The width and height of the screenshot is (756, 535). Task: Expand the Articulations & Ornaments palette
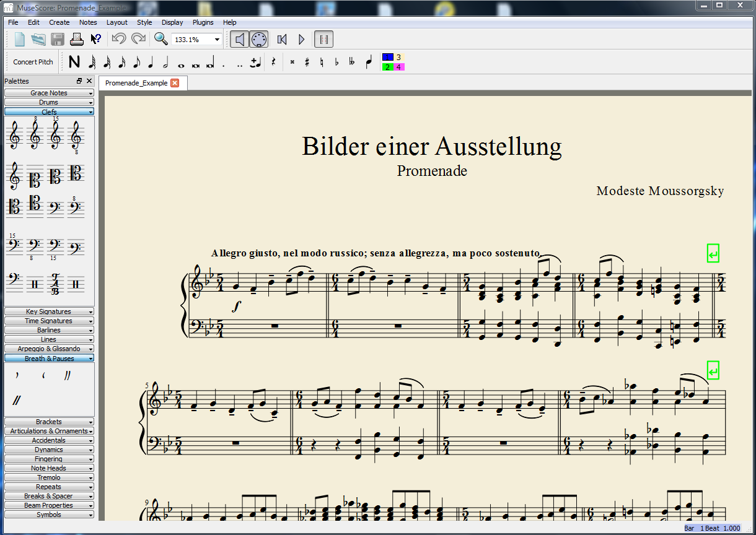click(x=49, y=431)
